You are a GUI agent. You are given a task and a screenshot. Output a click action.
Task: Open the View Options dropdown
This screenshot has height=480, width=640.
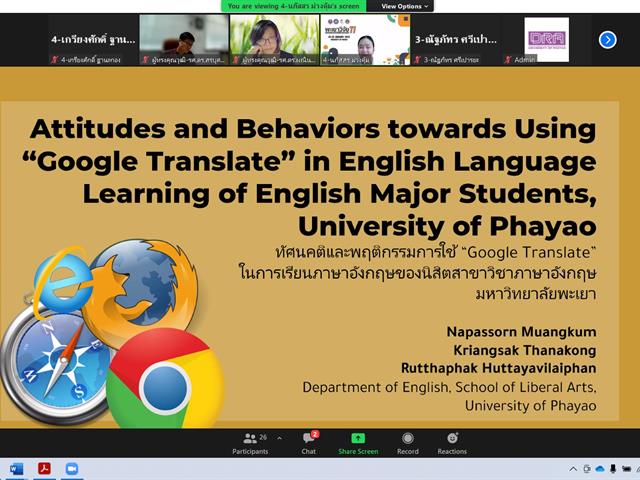click(x=404, y=6)
